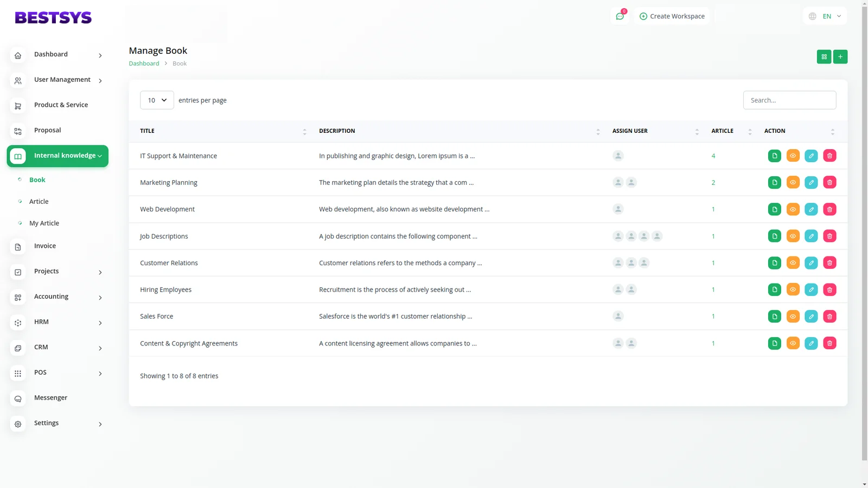868x488 pixels.
Task: Edit the Marketing Planning book
Action: pos(811,183)
